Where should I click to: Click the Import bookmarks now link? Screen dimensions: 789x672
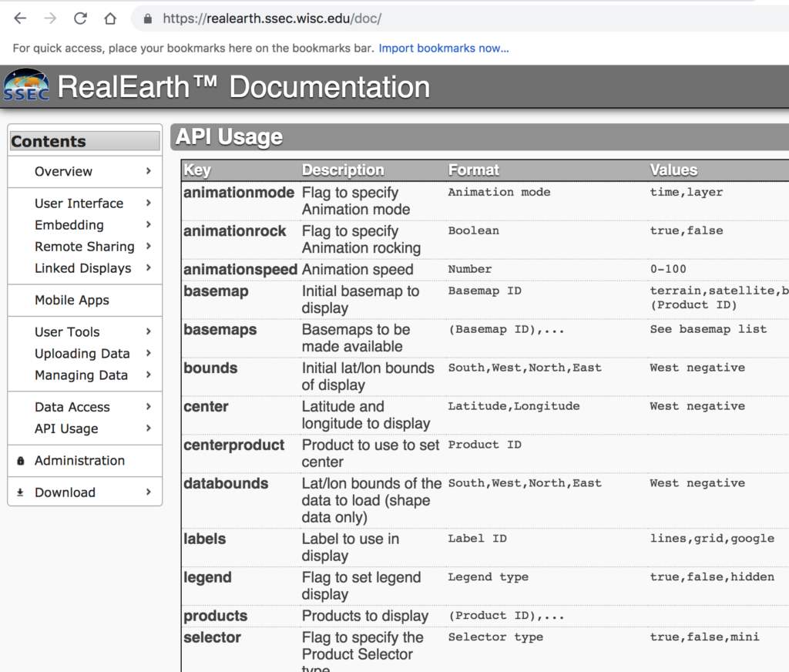click(x=444, y=48)
